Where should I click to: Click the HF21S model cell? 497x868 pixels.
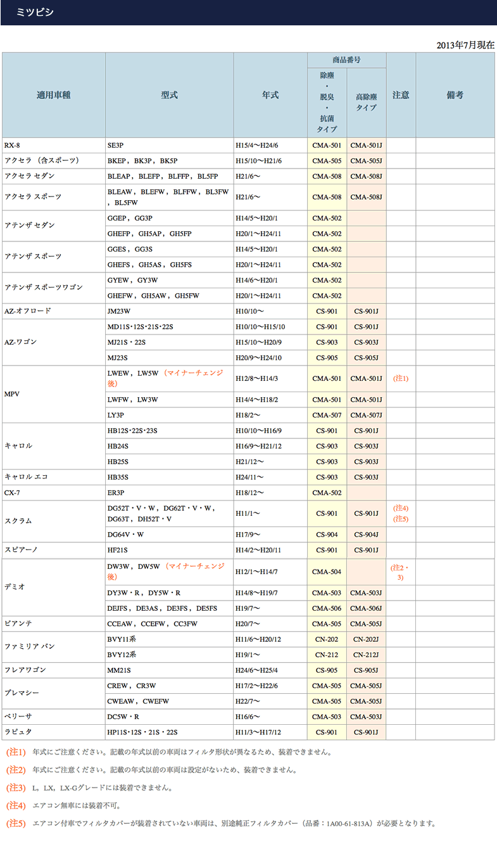tap(170, 550)
